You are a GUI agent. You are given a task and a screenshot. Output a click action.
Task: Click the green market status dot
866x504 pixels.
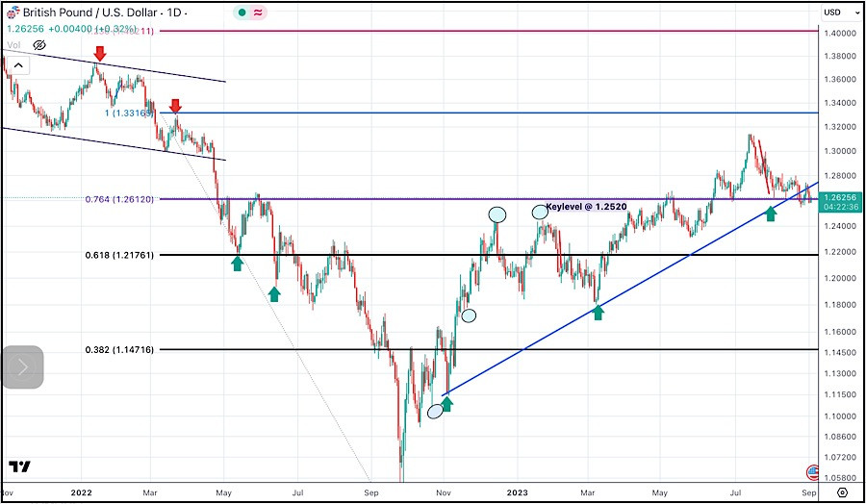242,13
